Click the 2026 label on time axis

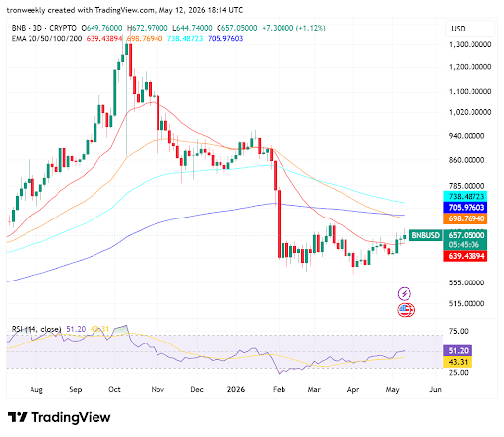pyautogui.click(x=236, y=390)
